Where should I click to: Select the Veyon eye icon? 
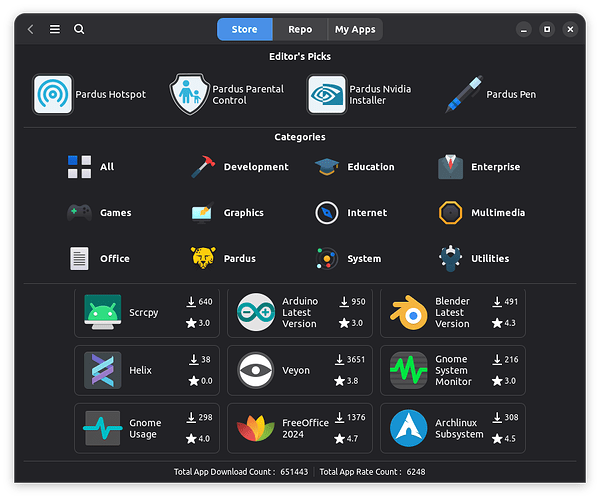(x=255, y=370)
